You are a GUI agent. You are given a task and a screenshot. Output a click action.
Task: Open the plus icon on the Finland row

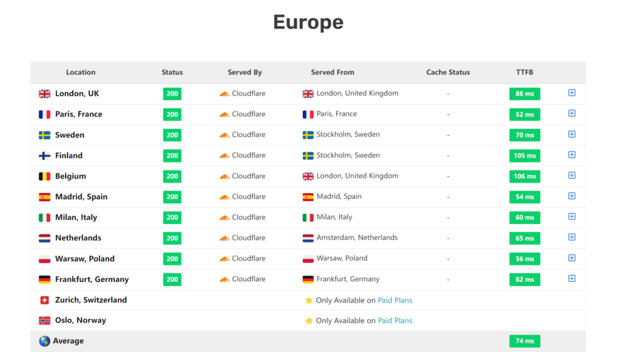tap(572, 155)
